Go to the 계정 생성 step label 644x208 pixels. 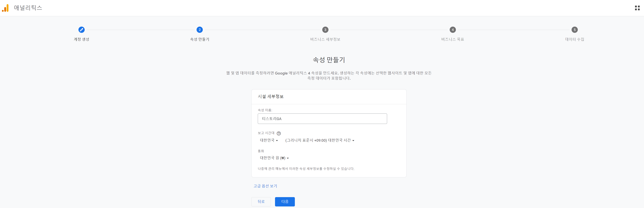[x=82, y=39]
